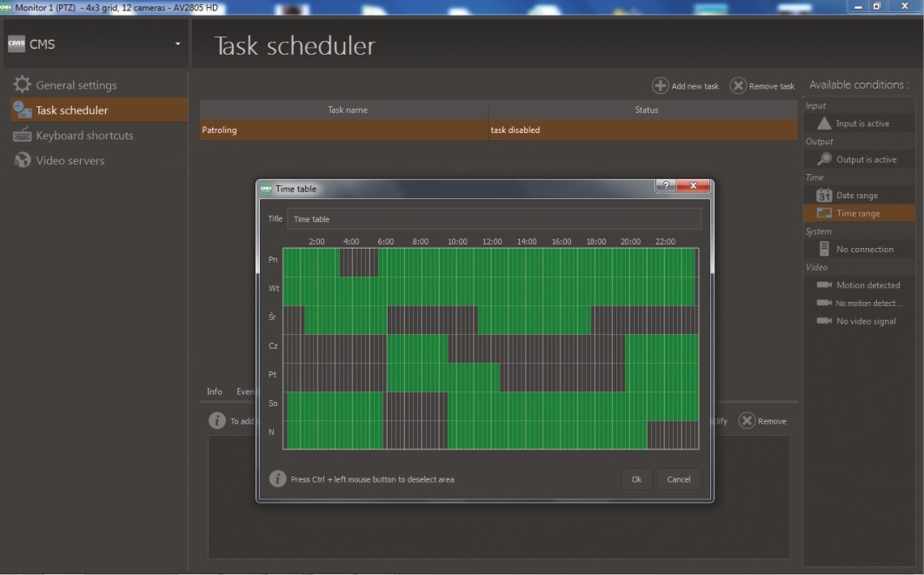Toggle the gray Monday 4:00 schedule cell
This screenshot has width=924, height=575.
click(358, 262)
